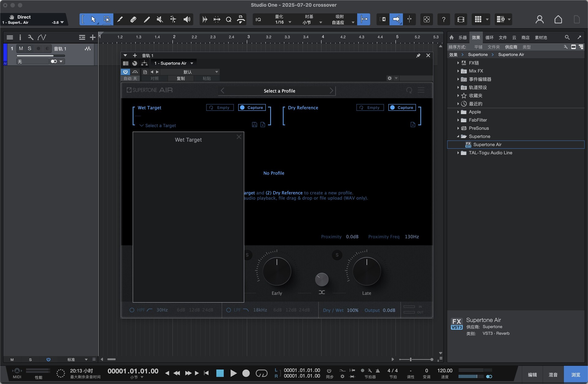Click the 复制 copy button in plugin header

[x=181, y=78]
